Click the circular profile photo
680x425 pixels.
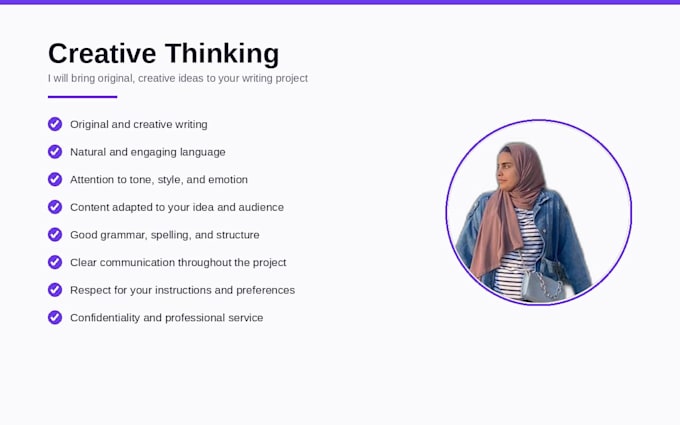[539, 212]
